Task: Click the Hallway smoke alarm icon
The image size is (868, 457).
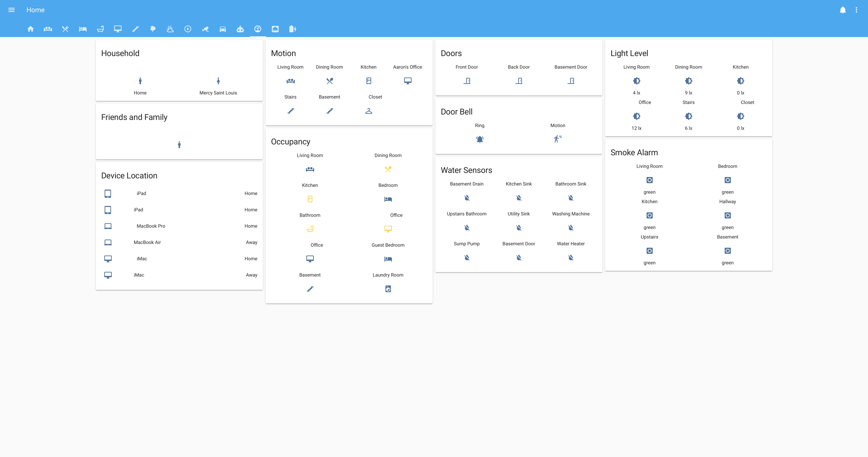Action: click(x=727, y=215)
